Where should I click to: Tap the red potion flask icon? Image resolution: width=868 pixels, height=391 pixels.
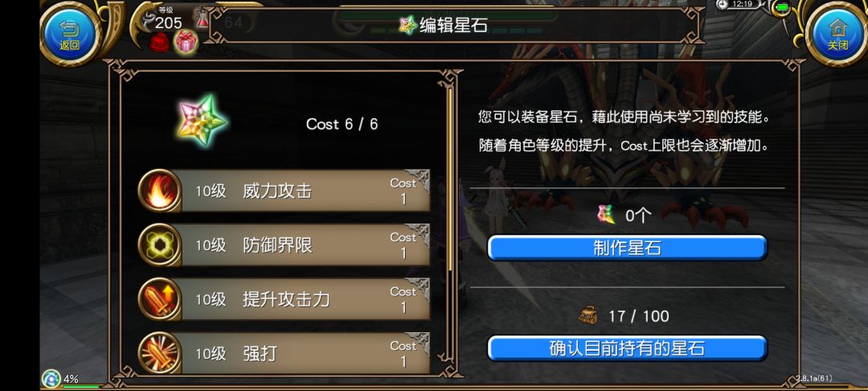(x=202, y=19)
